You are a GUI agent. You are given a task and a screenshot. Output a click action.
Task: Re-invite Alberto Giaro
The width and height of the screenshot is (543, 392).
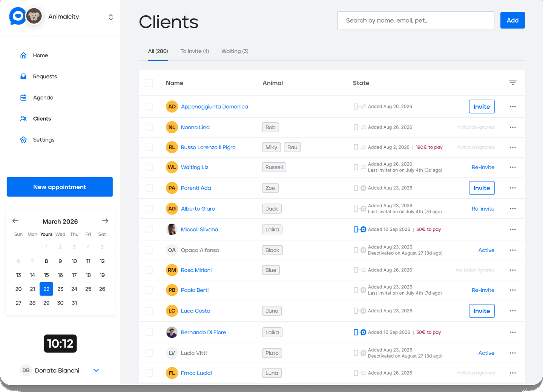click(483, 209)
